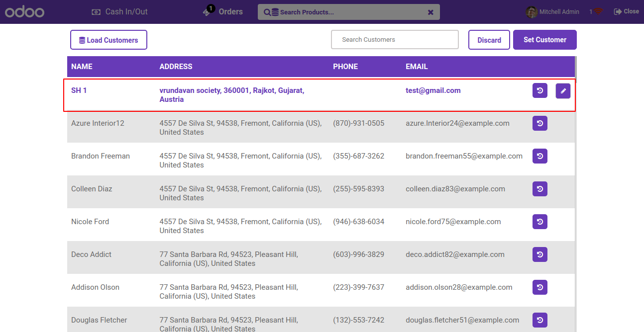Click Load Customers button

point(108,40)
